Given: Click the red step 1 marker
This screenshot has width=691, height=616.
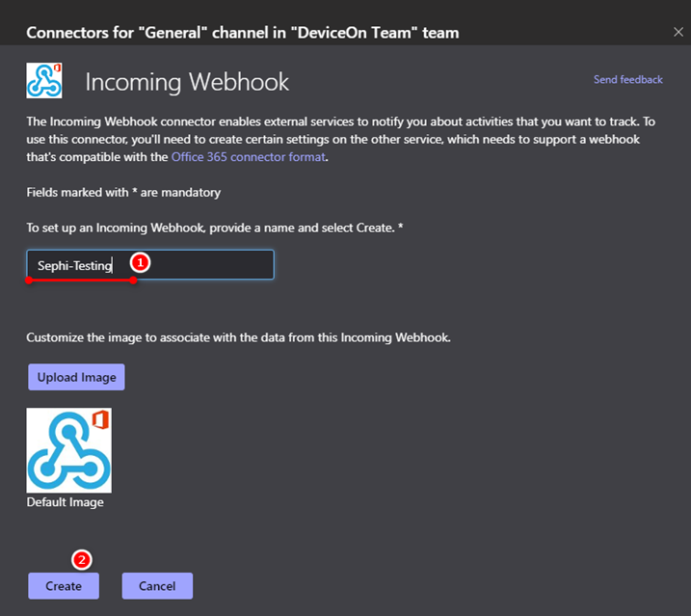Looking at the screenshot, I should [x=139, y=261].
